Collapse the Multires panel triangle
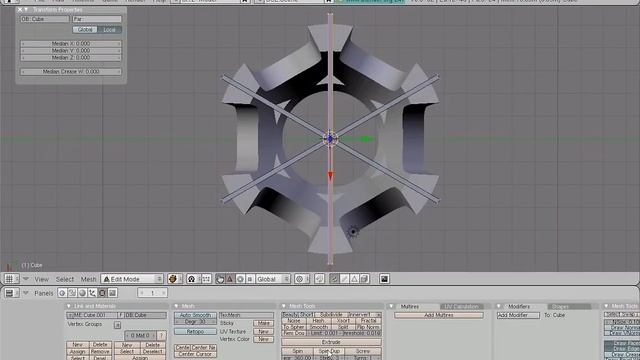Image resolution: width=640 pixels, height=360 pixels. (x=391, y=306)
